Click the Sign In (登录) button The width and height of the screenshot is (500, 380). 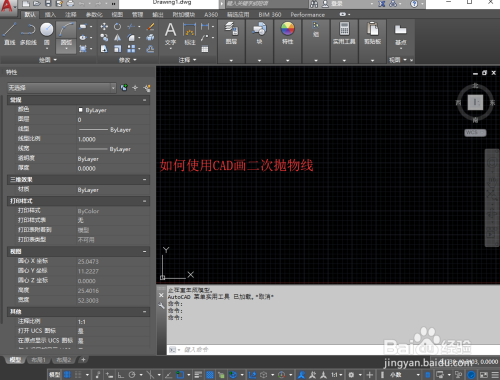pyautogui.click(x=337, y=4)
